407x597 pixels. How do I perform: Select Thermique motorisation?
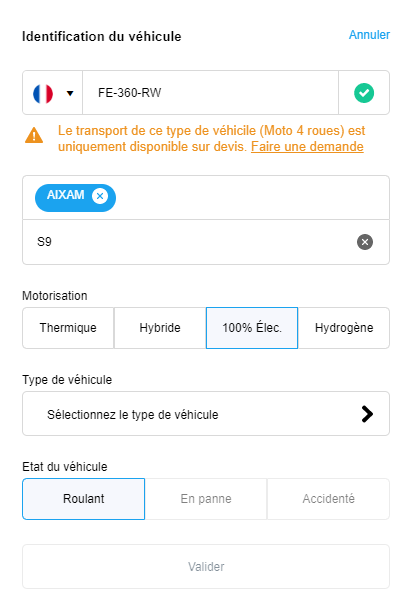[68, 328]
